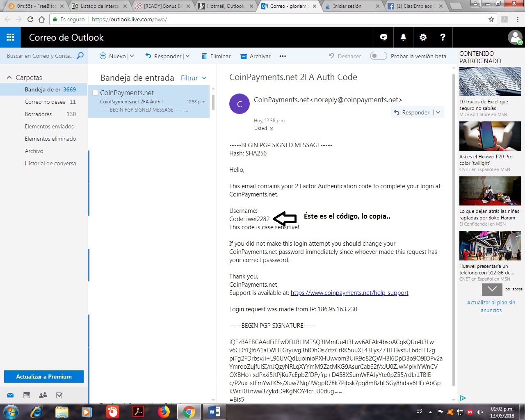
Task: Open the help question mark icon
Action: point(443,37)
